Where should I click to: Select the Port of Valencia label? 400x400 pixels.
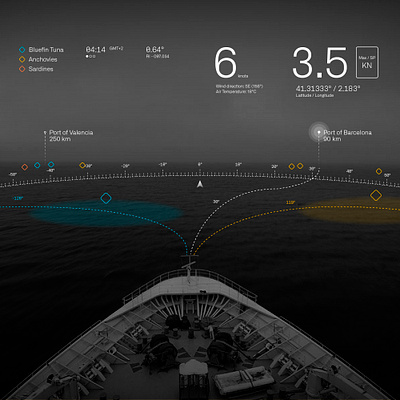coord(71,132)
